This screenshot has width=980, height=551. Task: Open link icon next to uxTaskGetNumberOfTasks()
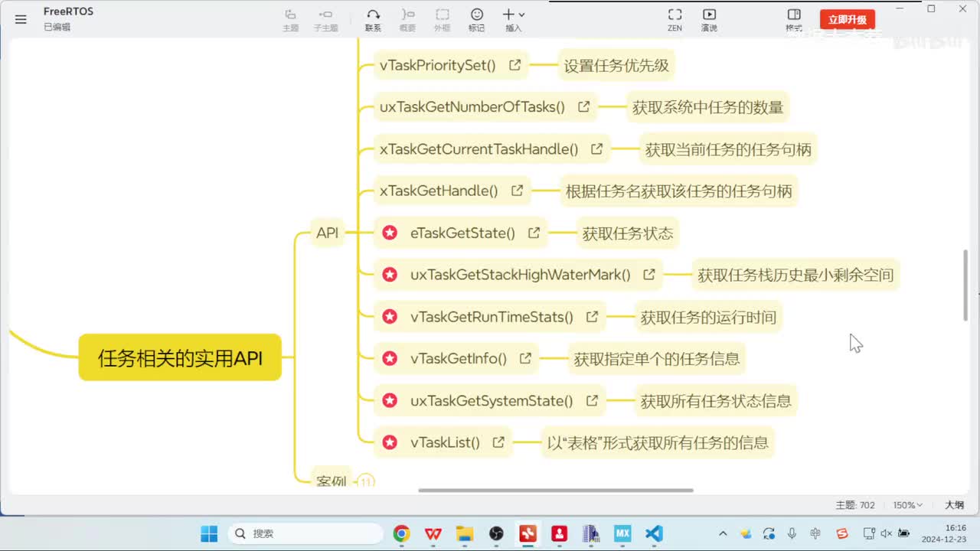[584, 107]
